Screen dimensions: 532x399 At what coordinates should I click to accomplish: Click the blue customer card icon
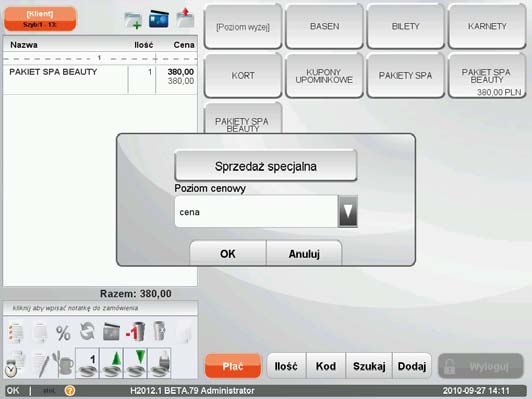pyautogui.click(x=159, y=19)
